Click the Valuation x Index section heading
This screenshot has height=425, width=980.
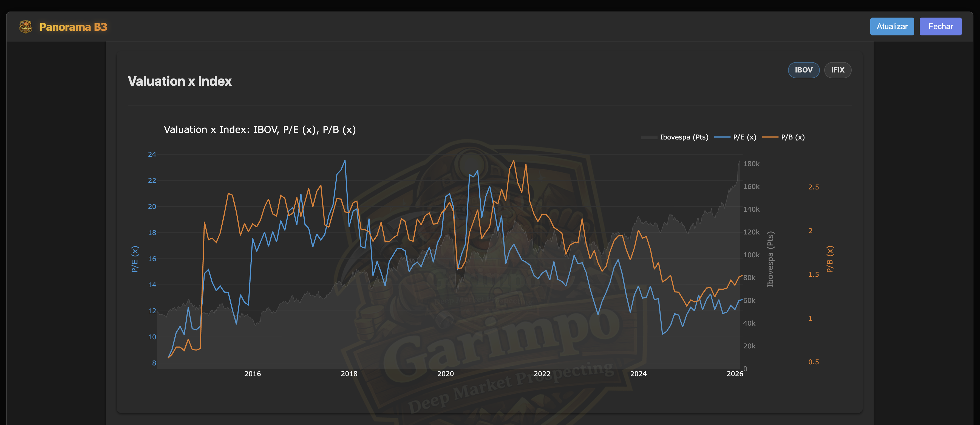coord(180,81)
